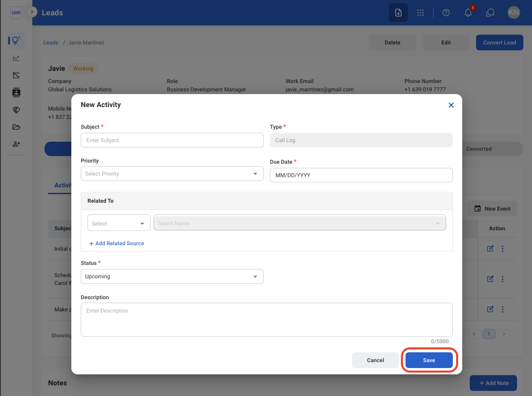Click the Delete lead button
Image resolution: width=532 pixels, height=396 pixels.
pos(392,43)
